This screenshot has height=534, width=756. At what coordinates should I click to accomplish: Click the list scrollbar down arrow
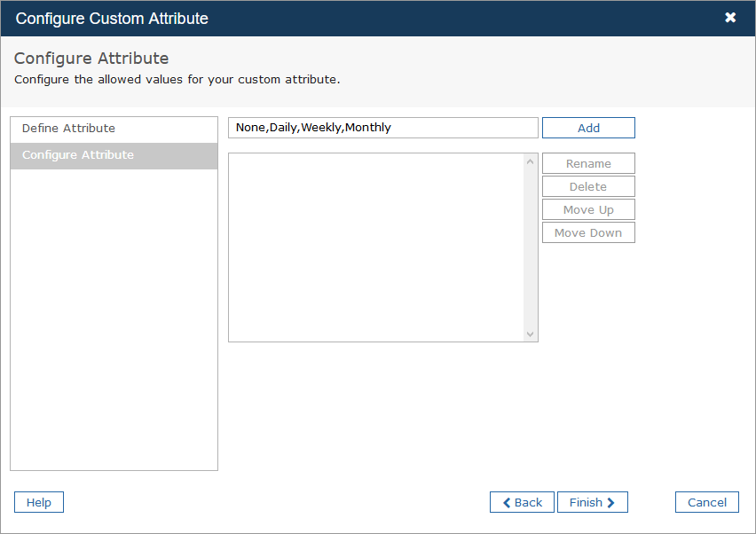click(531, 334)
